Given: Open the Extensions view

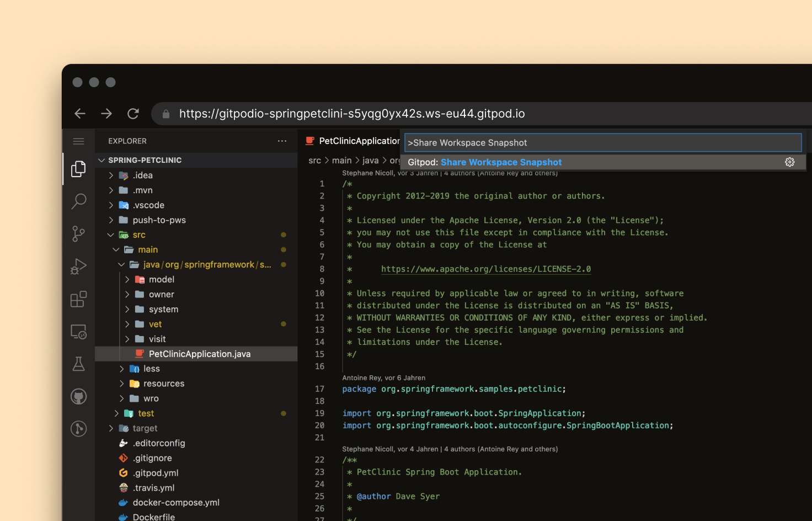Looking at the screenshot, I should pos(78,299).
